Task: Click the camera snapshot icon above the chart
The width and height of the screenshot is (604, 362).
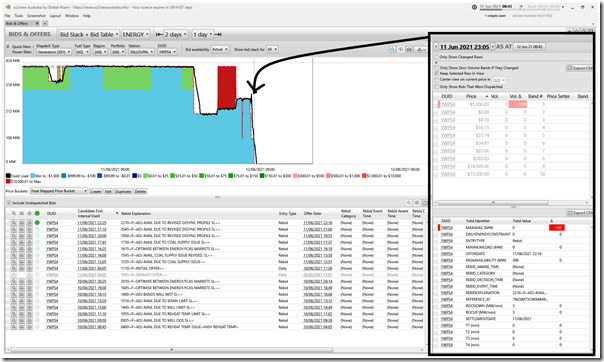Action: [409, 49]
